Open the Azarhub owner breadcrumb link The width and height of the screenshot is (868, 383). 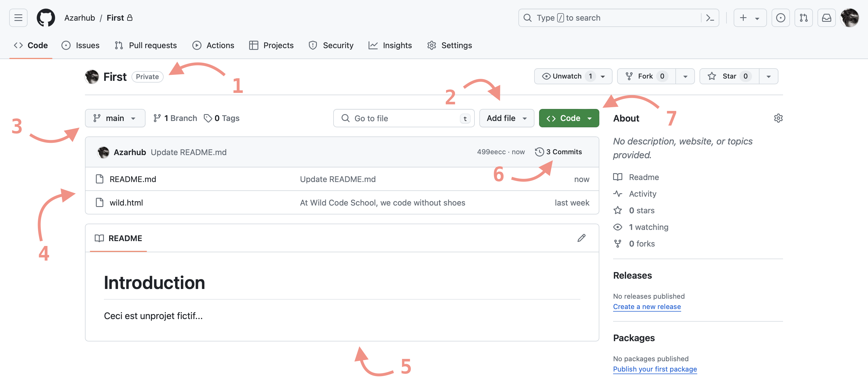(x=80, y=18)
